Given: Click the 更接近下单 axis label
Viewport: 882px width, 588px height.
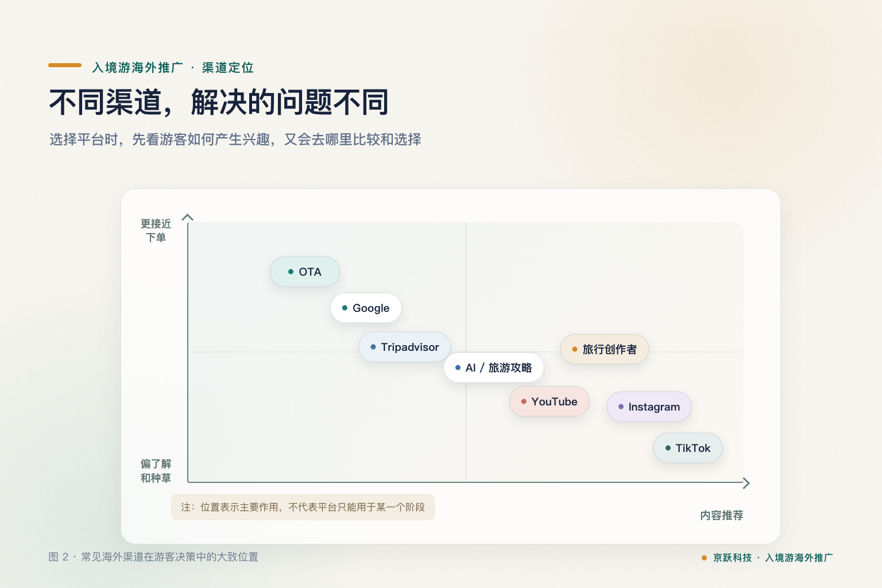Looking at the screenshot, I should (156, 231).
